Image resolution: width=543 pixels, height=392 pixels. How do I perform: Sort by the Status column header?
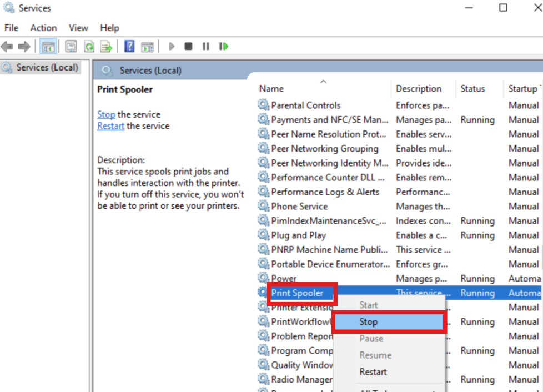[472, 89]
